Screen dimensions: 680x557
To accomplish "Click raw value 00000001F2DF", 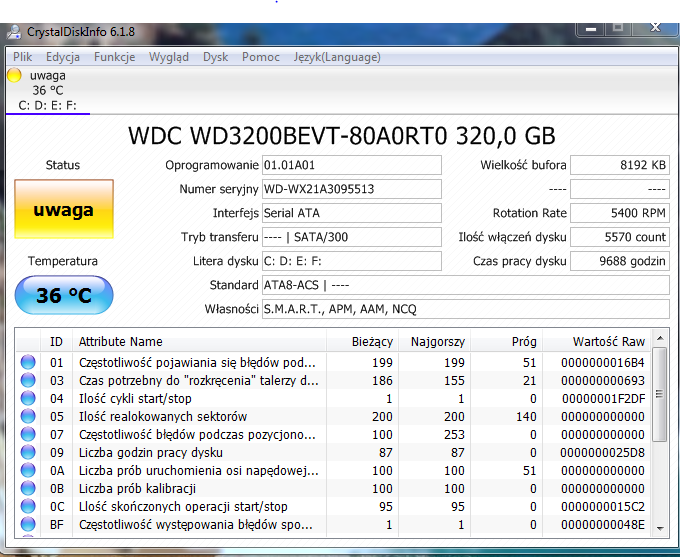I will point(604,399).
